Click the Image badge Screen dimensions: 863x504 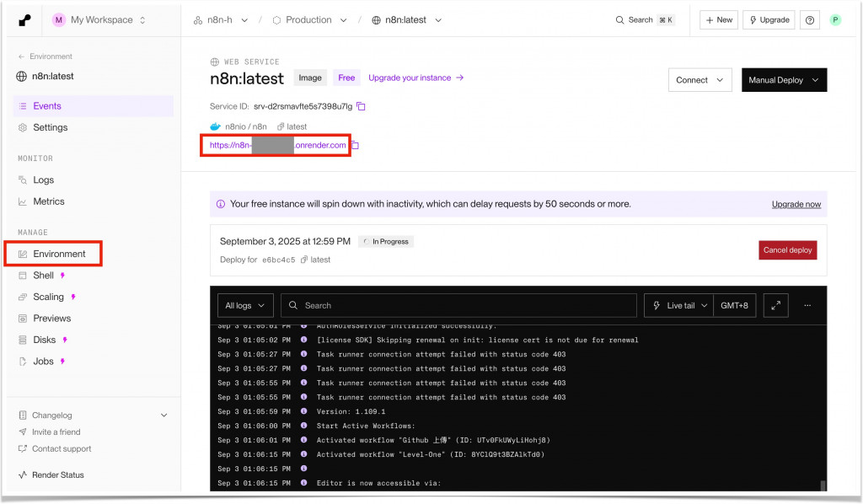(310, 78)
